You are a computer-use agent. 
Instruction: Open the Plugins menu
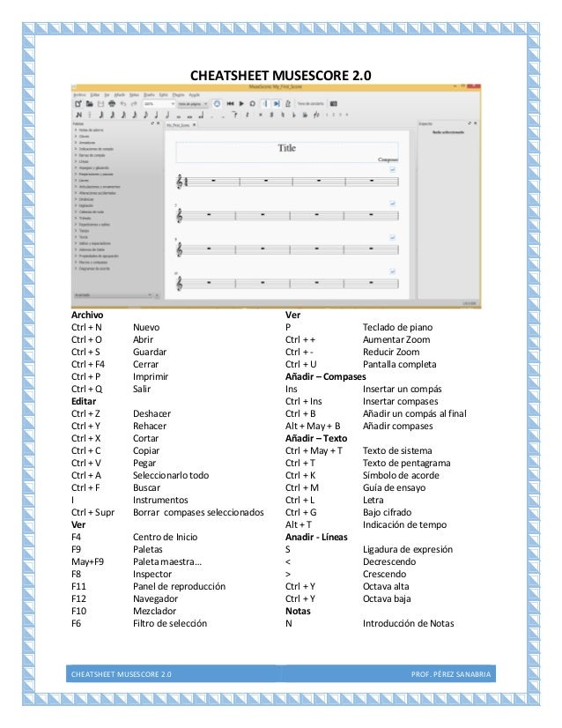tap(179, 94)
